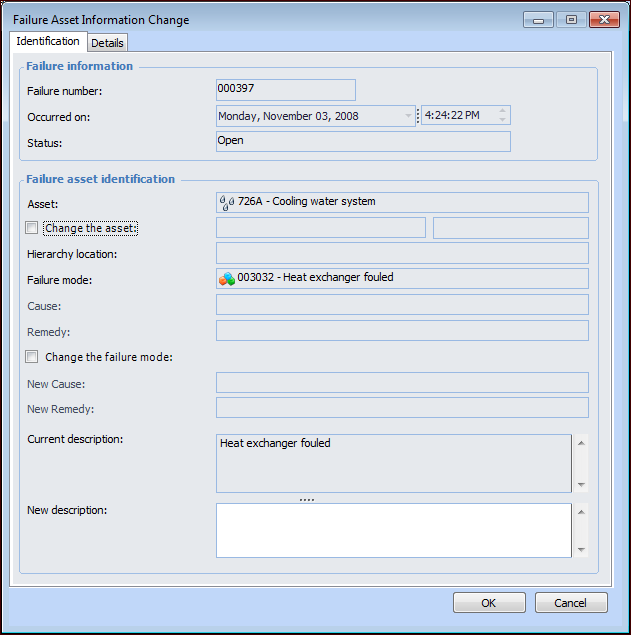Maximize the dialog window

[571, 20]
